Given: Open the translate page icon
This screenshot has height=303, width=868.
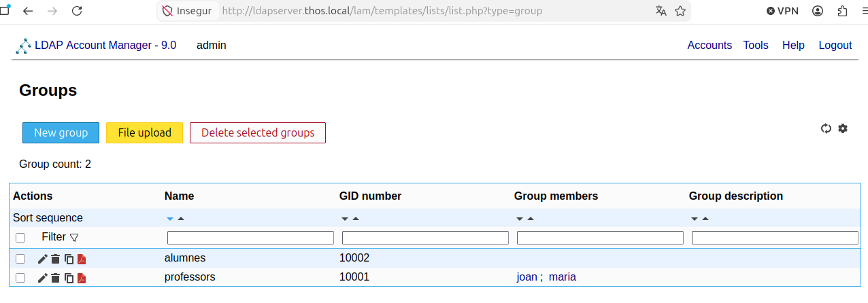Looking at the screenshot, I should 661,11.
